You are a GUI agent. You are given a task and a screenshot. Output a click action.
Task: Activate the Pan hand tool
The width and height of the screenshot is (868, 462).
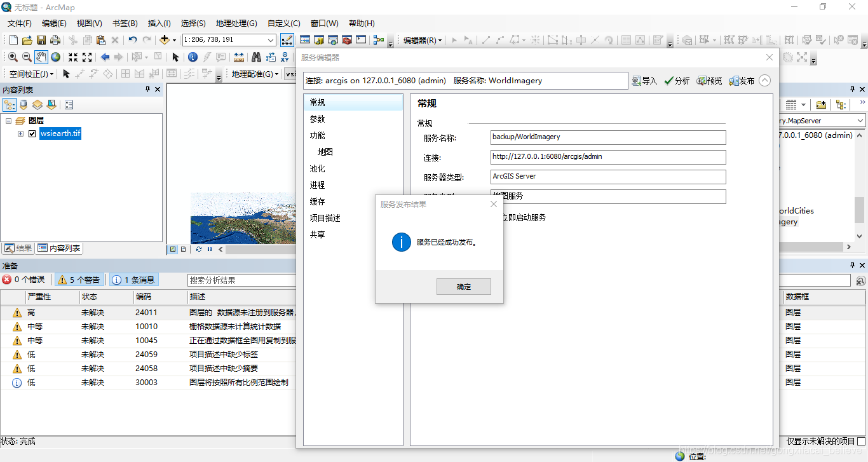[41, 57]
